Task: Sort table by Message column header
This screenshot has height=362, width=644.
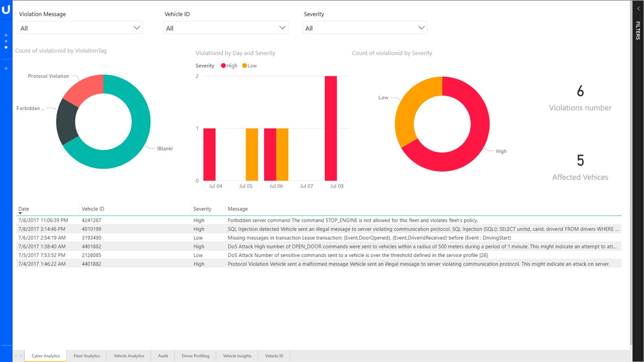Action: tap(237, 209)
